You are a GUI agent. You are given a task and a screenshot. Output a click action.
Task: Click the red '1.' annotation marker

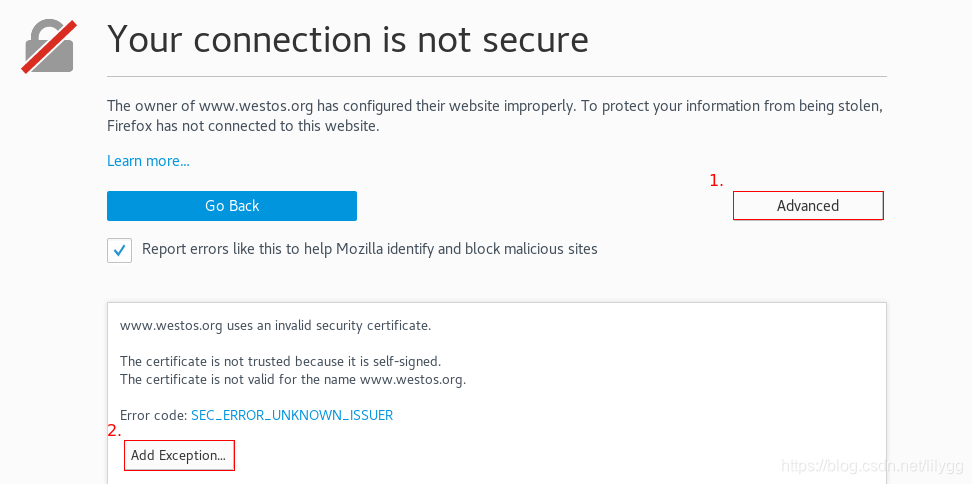click(716, 180)
